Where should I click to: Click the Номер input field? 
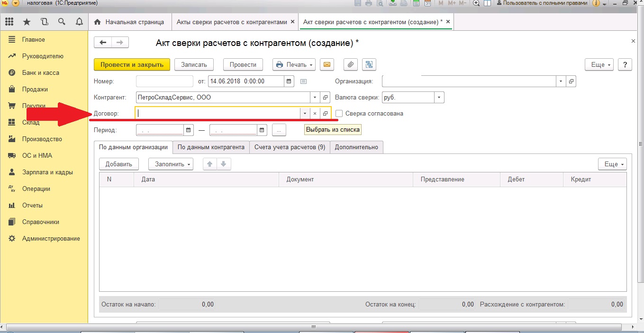click(x=164, y=81)
